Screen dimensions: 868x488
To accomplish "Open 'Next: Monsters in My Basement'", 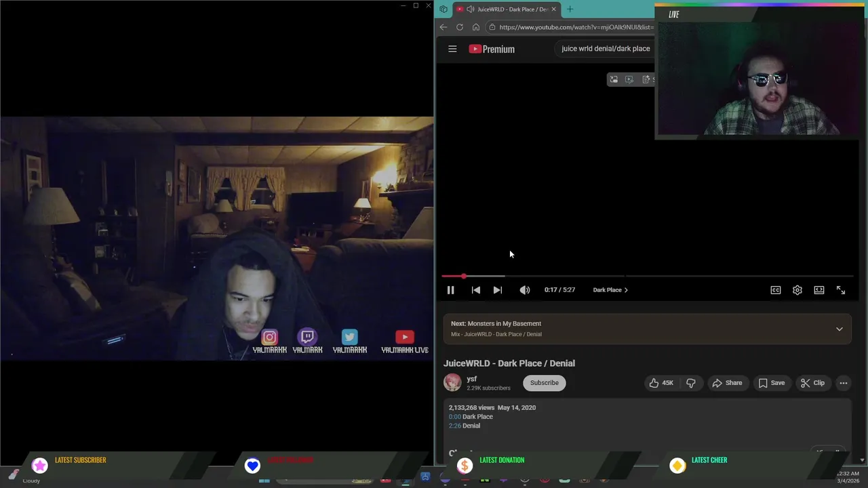I will [496, 323].
